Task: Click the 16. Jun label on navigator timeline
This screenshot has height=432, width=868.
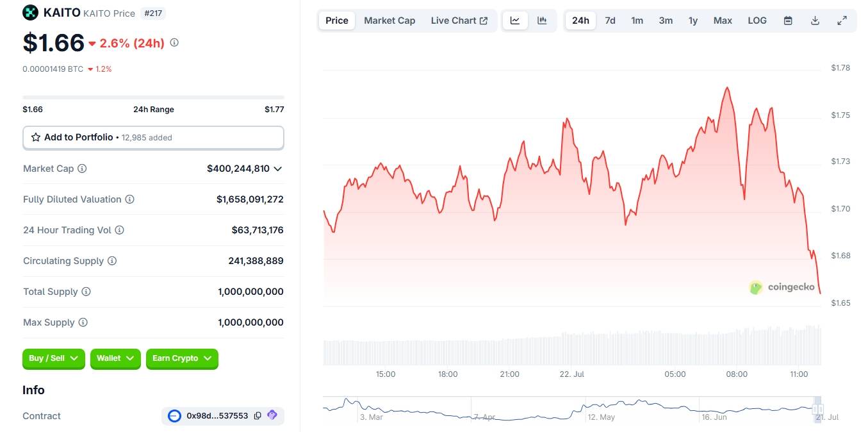Action: (714, 417)
